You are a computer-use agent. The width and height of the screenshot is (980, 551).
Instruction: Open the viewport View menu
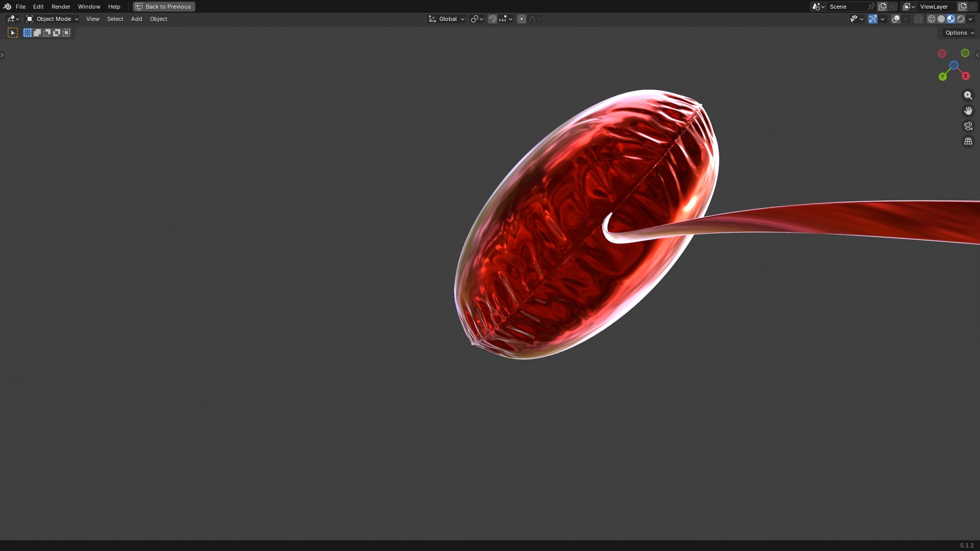coord(92,19)
